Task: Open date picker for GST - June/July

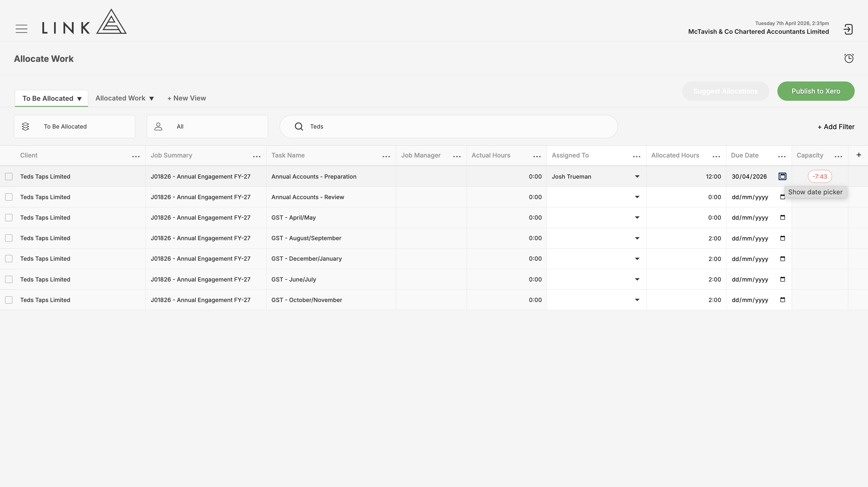Action: pyautogui.click(x=783, y=279)
